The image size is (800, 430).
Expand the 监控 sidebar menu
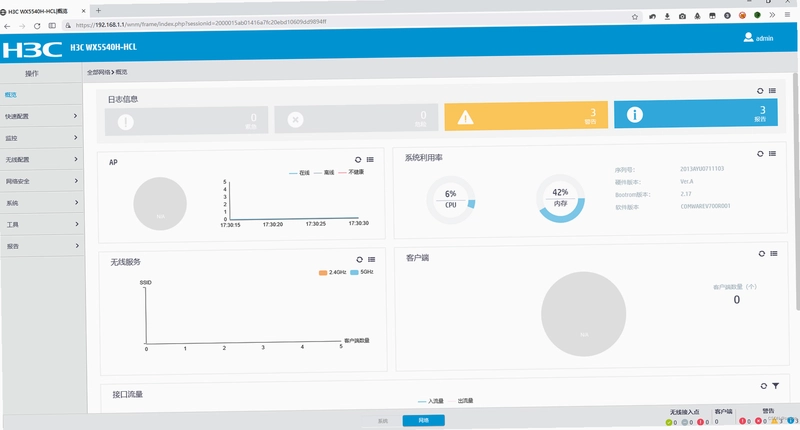pyautogui.click(x=41, y=138)
